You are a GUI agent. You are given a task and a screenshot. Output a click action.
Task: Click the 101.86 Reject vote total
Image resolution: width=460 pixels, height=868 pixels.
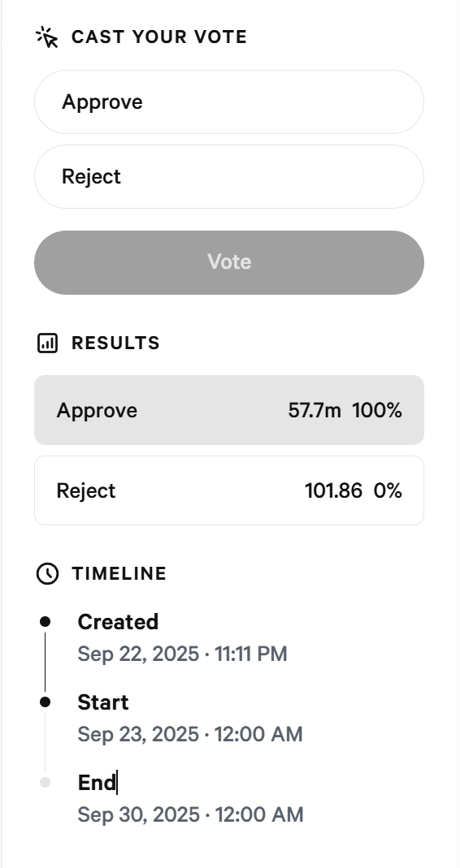[334, 490]
